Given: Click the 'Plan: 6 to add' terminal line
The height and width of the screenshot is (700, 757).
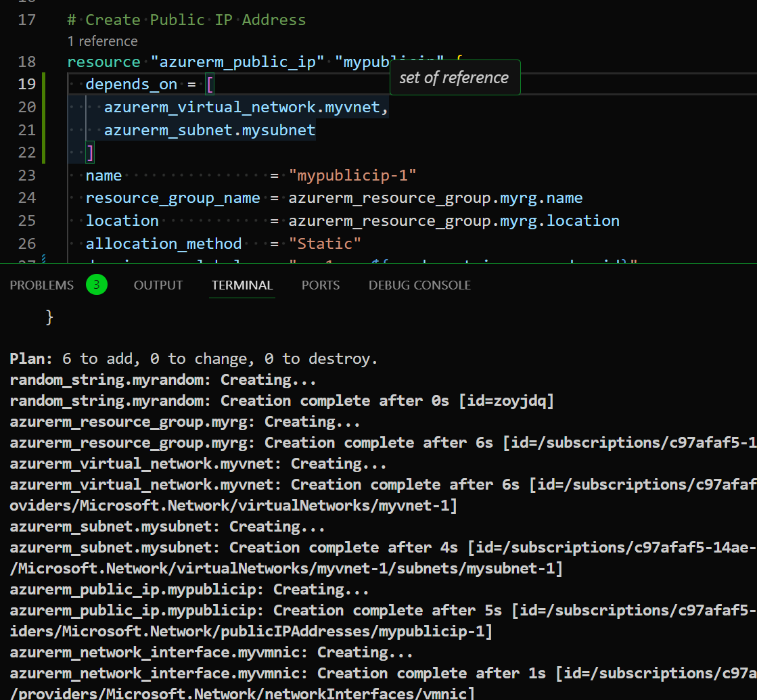Looking at the screenshot, I should coord(193,358).
